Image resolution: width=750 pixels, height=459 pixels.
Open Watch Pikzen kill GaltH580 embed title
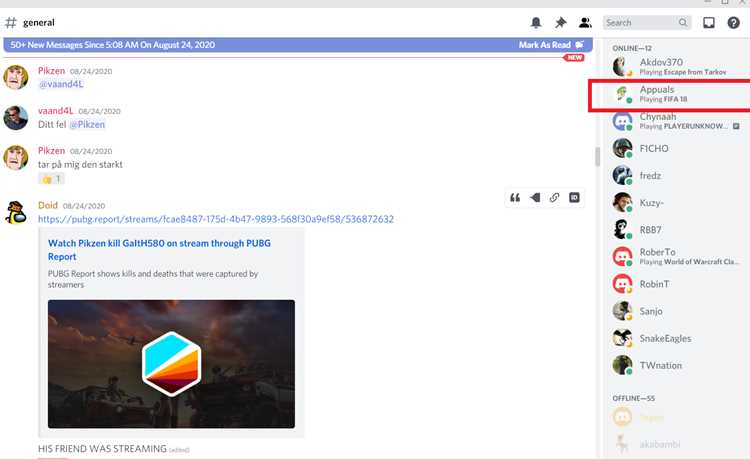coord(159,250)
